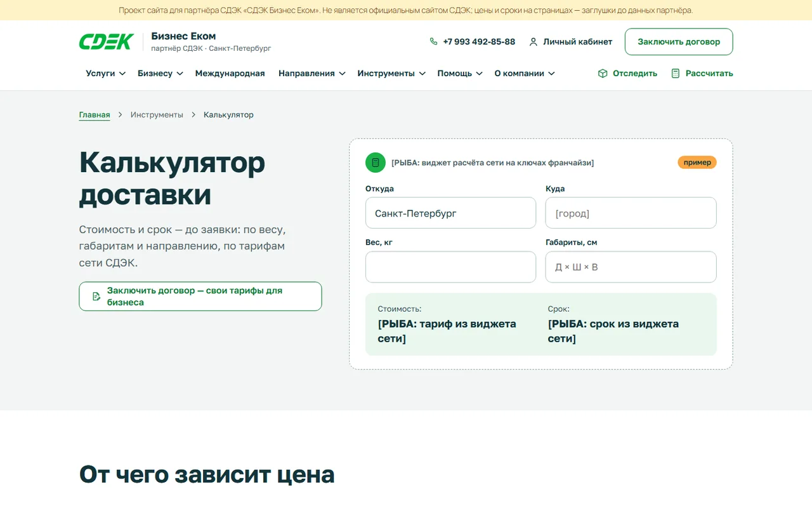Viewport: 812px width, 508px height.
Task: Click the Заключить договор header button
Action: [679, 42]
